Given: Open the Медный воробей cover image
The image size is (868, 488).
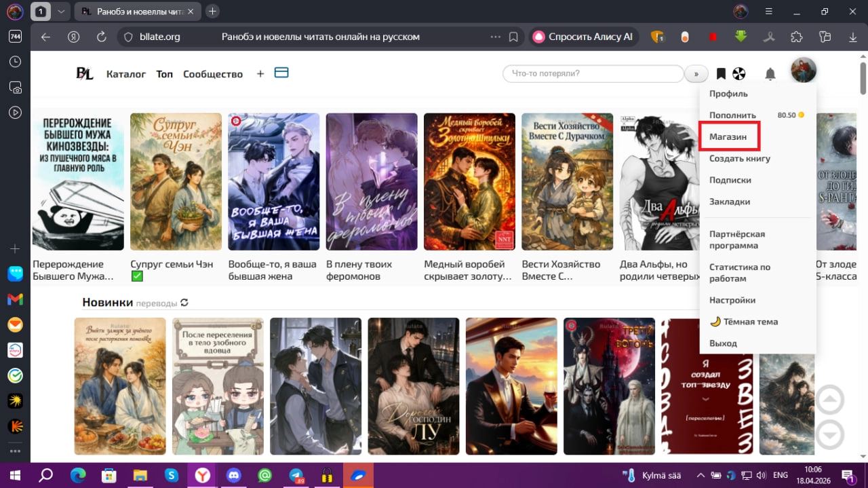Looking at the screenshot, I should click(x=469, y=182).
